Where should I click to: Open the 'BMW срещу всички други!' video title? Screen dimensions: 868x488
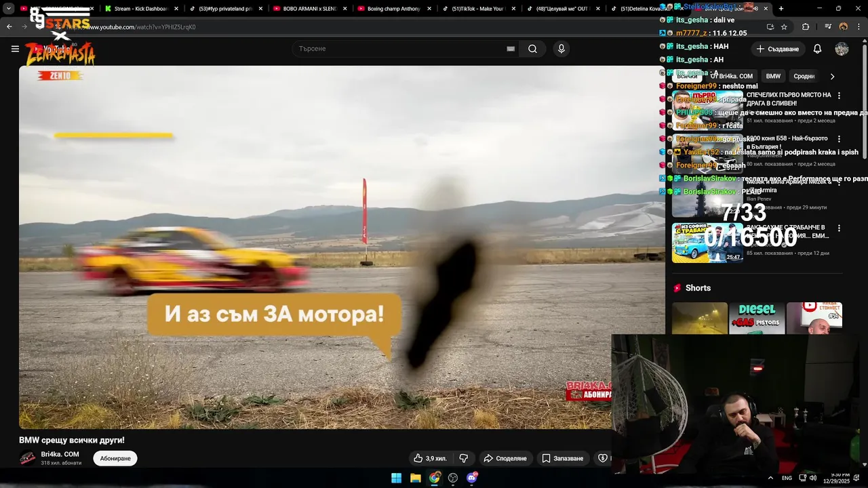click(x=72, y=440)
